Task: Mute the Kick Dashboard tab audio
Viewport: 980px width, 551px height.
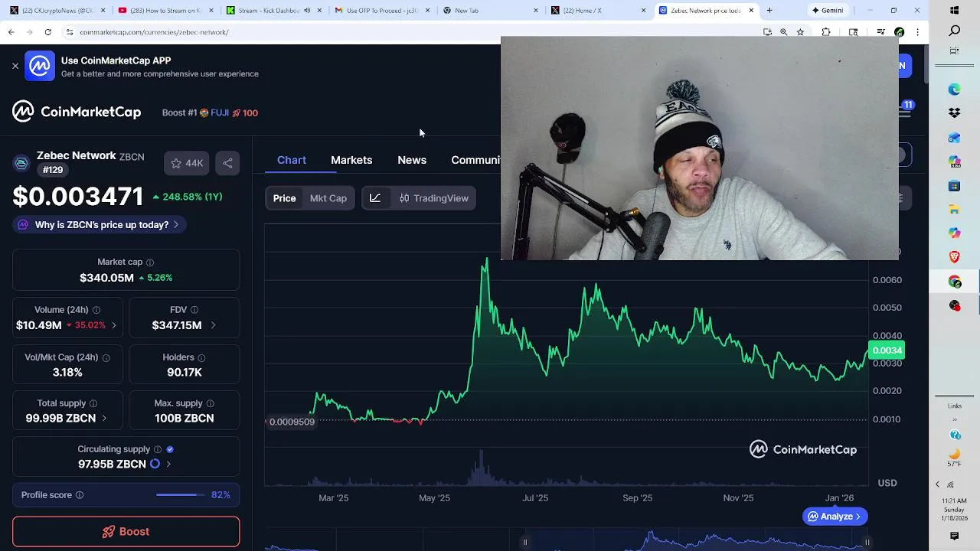Action: point(308,11)
